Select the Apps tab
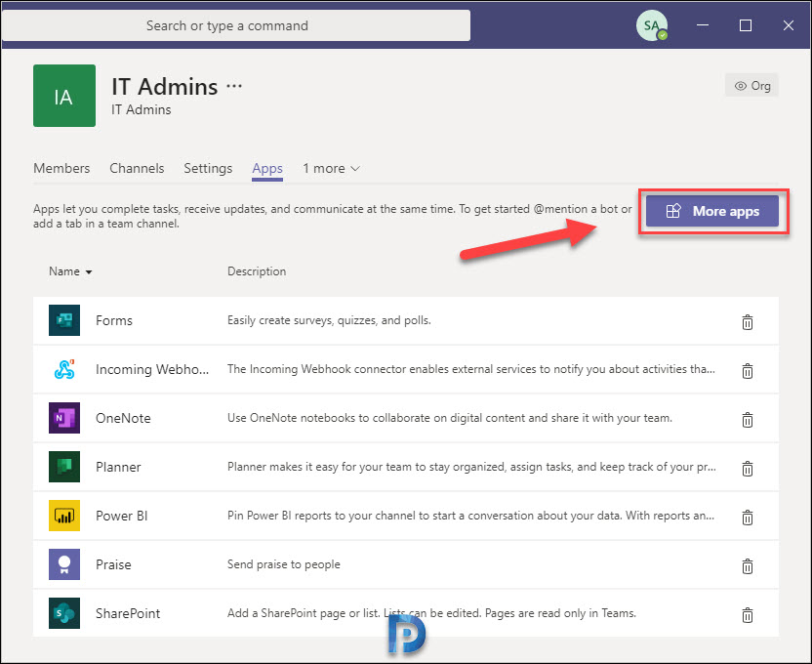Image resolution: width=812 pixels, height=664 pixels. 267,169
